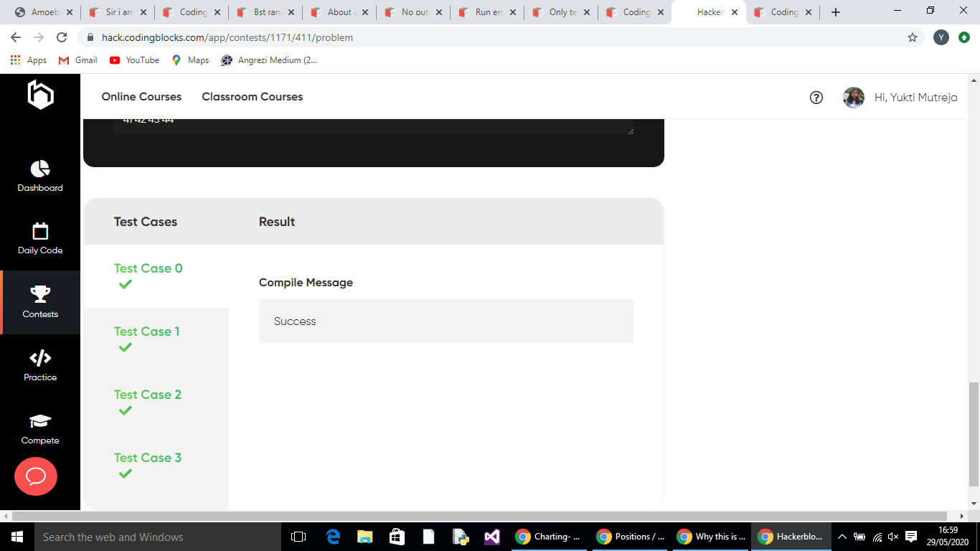
Task: Go forward in browser history
Action: (x=39, y=37)
